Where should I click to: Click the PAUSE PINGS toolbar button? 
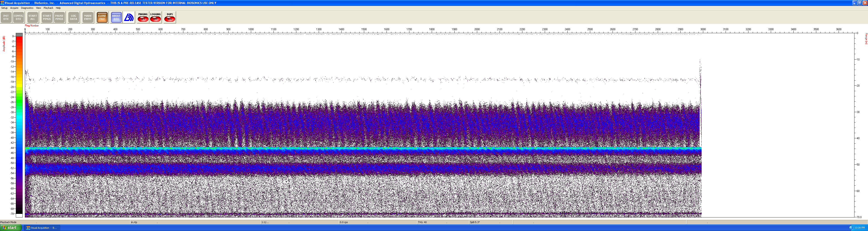[59, 18]
